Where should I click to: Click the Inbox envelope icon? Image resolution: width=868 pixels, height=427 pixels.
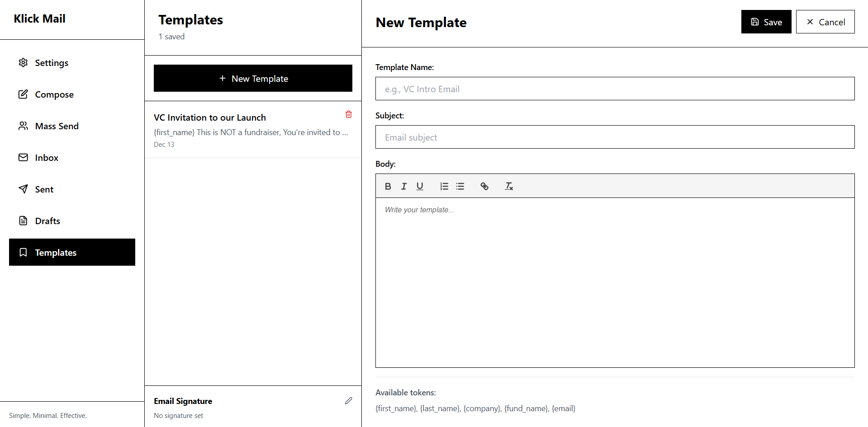tap(23, 157)
